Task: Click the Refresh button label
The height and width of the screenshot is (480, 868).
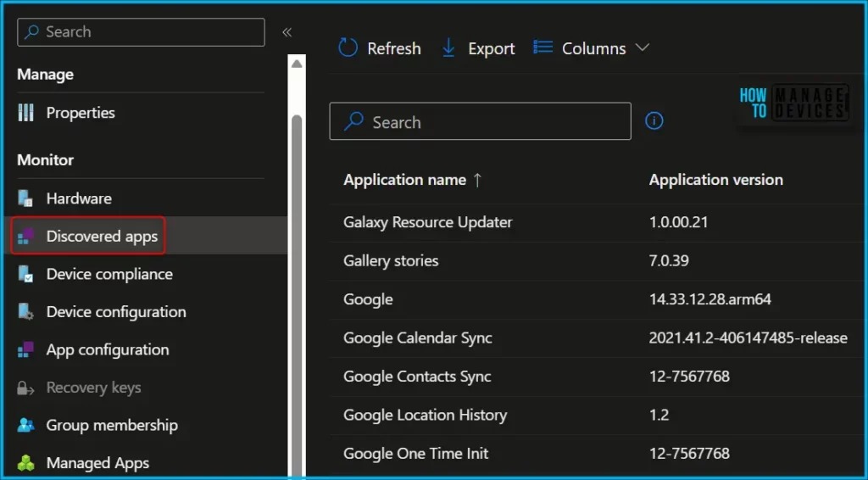Action: point(393,48)
